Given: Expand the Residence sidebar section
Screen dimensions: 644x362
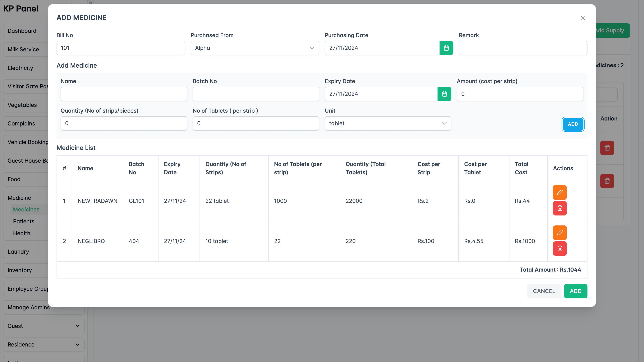Looking at the screenshot, I should [x=44, y=345].
